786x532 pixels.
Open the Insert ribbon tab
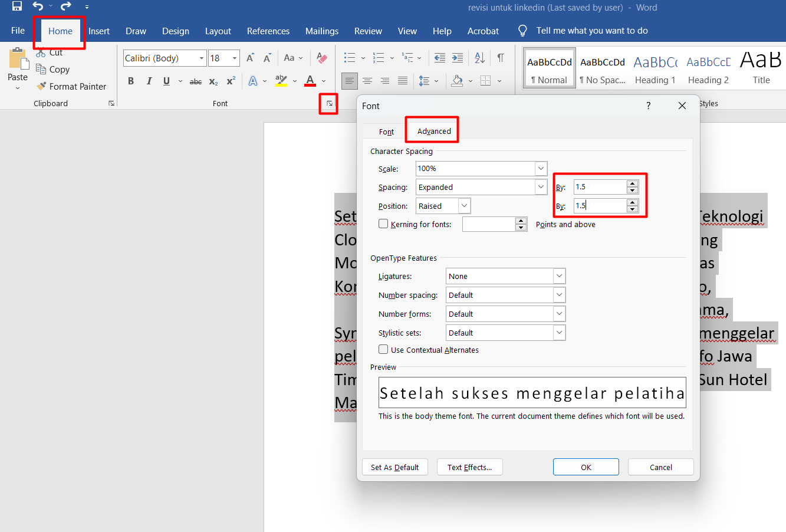coord(99,31)
